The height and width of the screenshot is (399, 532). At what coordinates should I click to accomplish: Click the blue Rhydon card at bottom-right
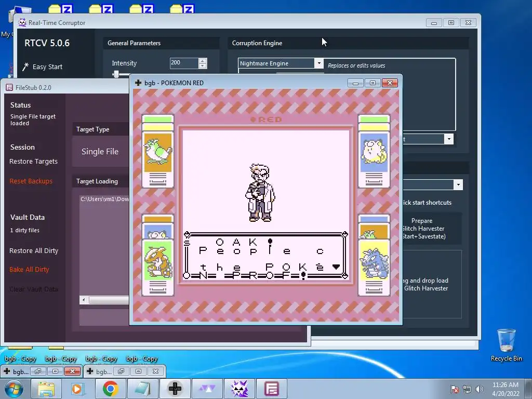374,267
